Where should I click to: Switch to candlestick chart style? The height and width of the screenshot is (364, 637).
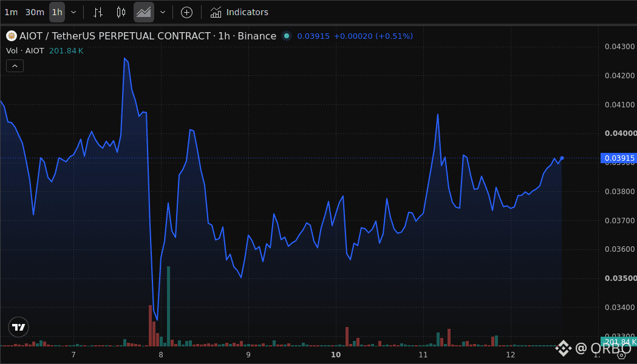[x=121, y=12]
